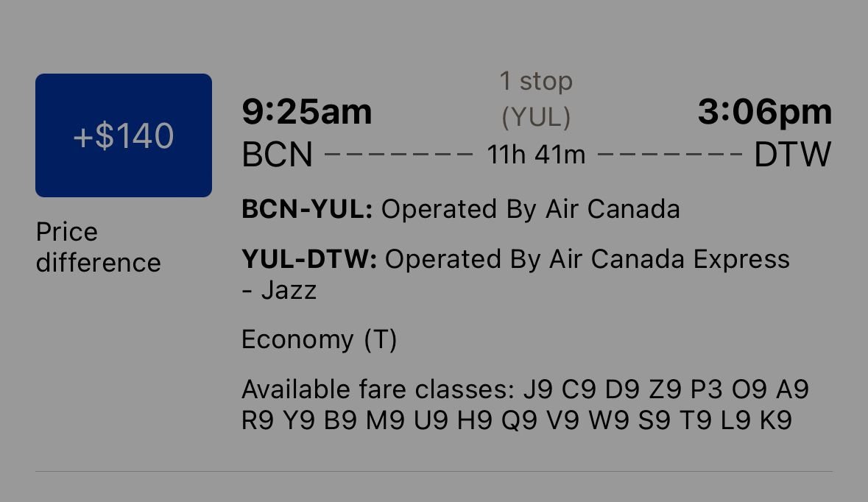The image size is (868, 502).
Task: Select the J9 fare class
Action: [x=538, y=389]
